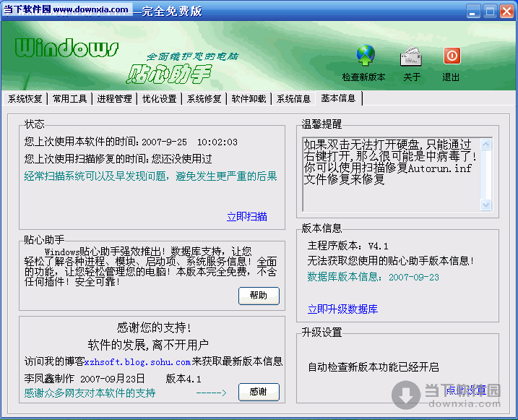Click the text 版本4.1 in the credits box
Screen dimensions: 518x420
(x=184, y=379)
